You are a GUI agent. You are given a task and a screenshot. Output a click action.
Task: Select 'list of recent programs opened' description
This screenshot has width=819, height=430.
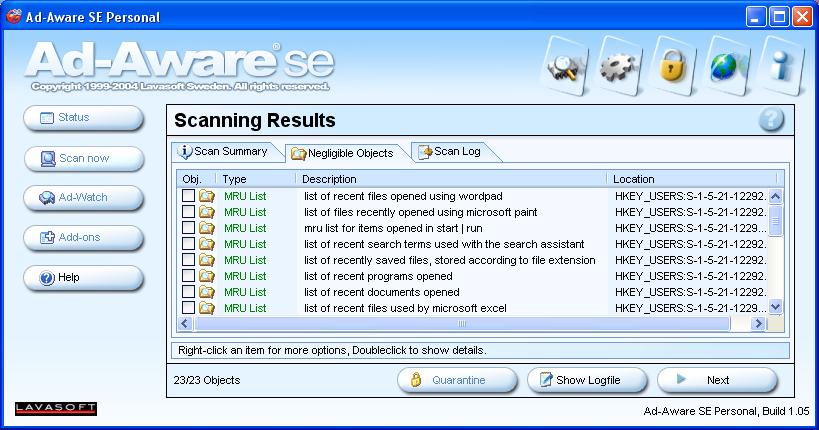[378, 276]
